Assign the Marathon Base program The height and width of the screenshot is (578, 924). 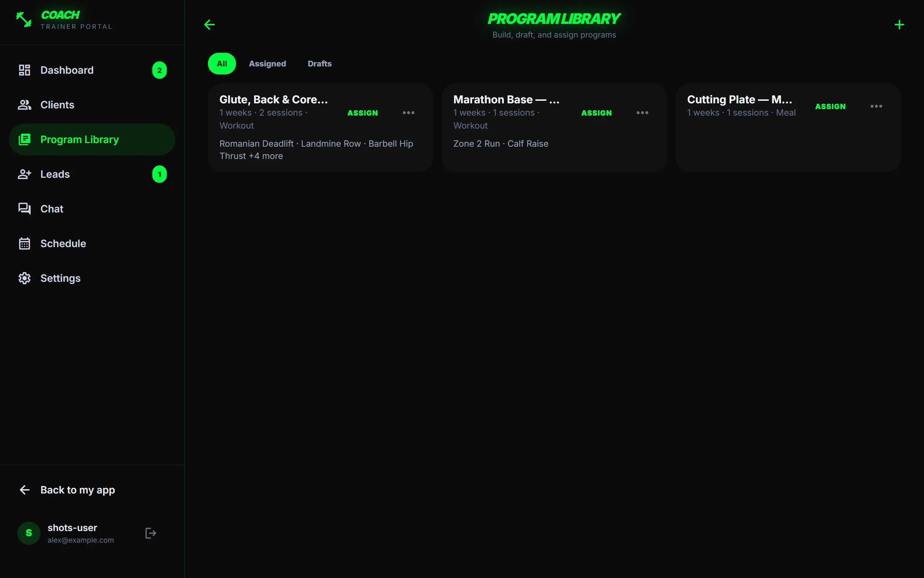click(596, 113)
